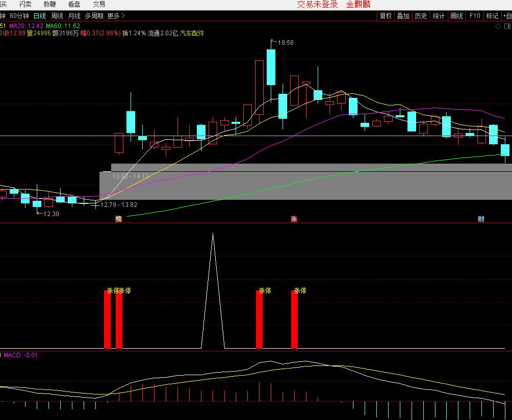Toggle the side panel icon at top right
Screen dimensions: 512x420
tap(506, 25)
